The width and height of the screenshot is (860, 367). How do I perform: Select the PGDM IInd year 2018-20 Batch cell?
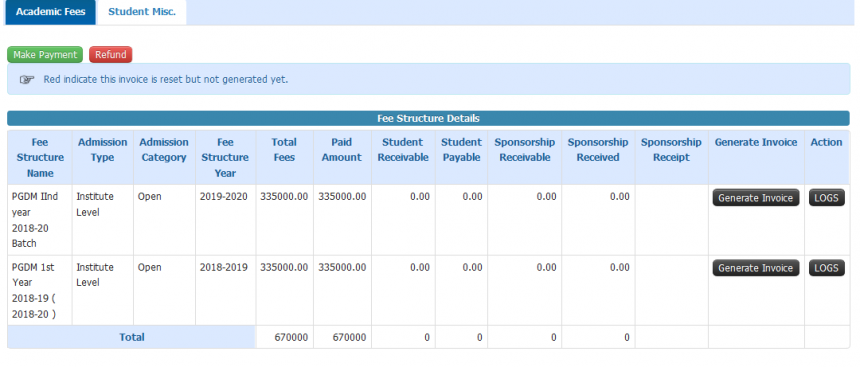pos(40,220)
